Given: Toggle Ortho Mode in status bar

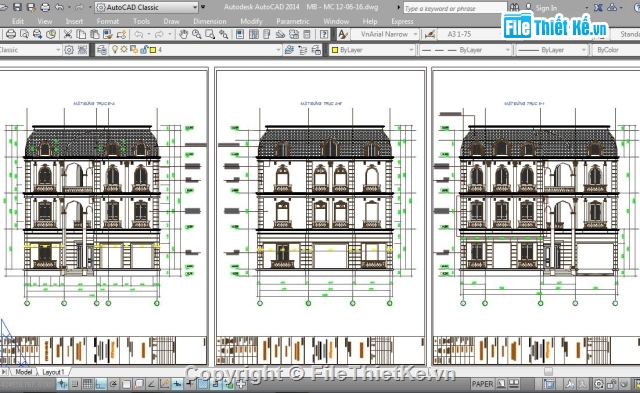Looking at the screenshot, I should (x=100, y=384).
